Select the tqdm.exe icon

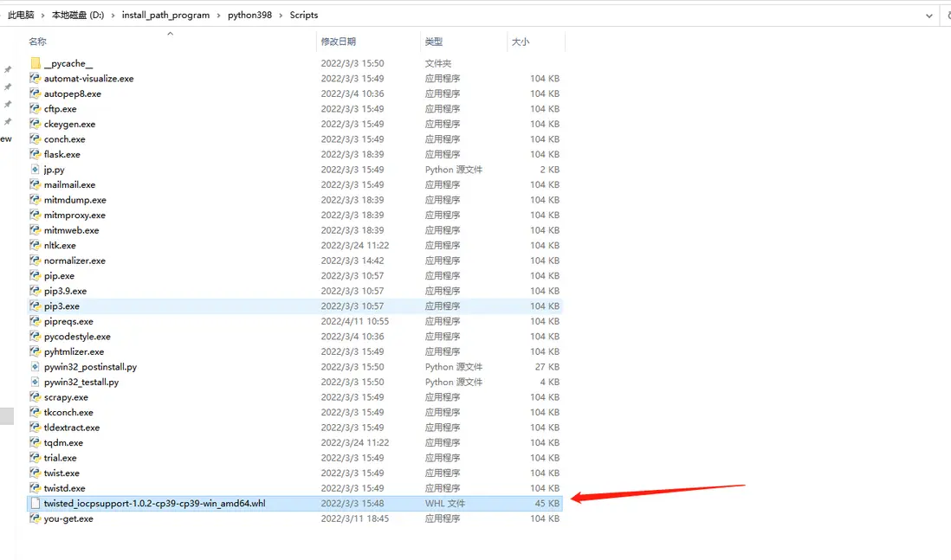[36, 442]
